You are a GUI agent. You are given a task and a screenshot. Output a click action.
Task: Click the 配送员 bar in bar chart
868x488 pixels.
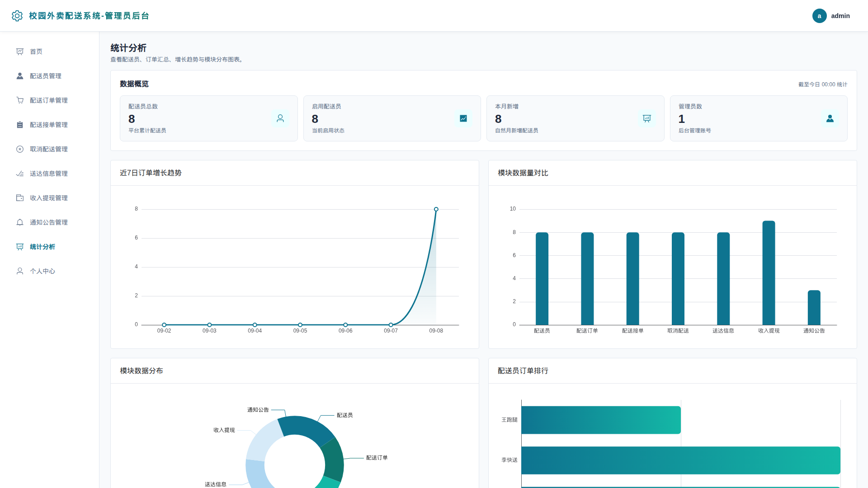(x=542, y=278)
